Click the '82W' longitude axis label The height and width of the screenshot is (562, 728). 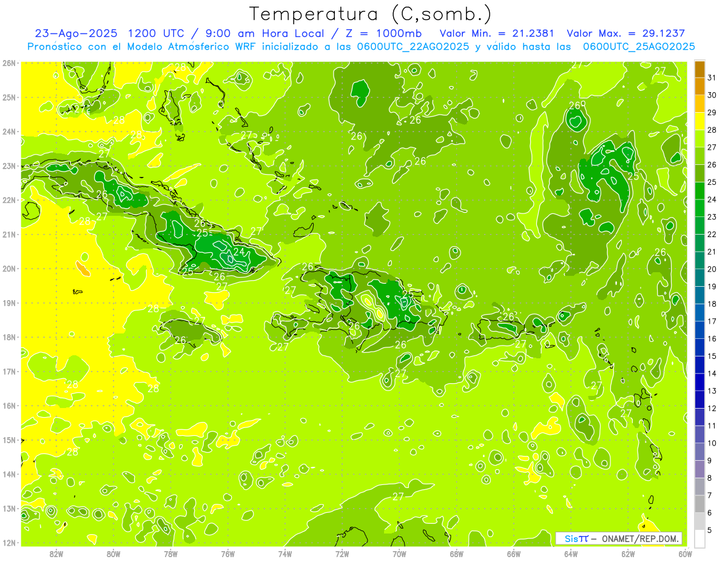56,554
